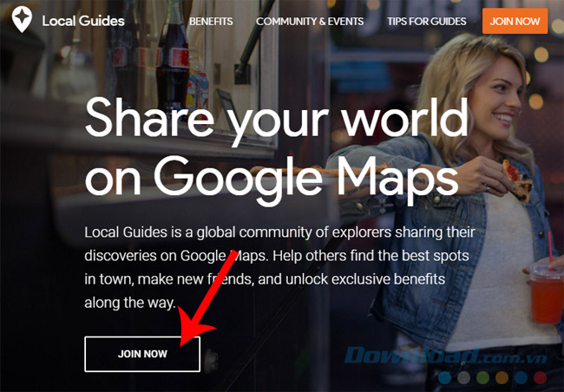Open the BENEFITS menu item
This screenshot has width=564, height=392.
point(211,21)
